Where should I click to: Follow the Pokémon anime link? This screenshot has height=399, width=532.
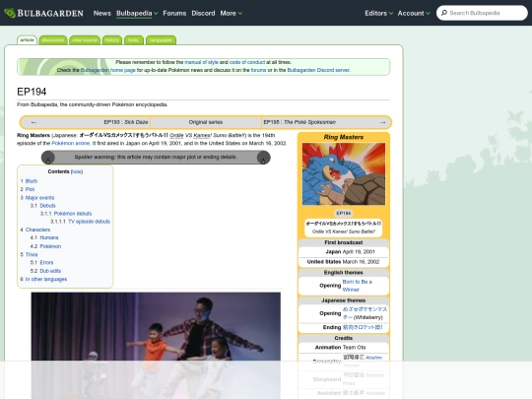pos(71,143)
